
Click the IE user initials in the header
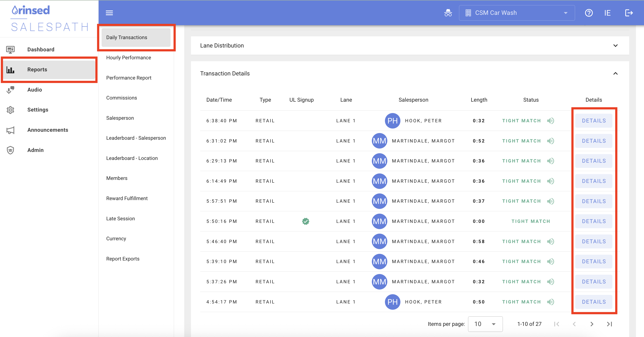(607, 13)
